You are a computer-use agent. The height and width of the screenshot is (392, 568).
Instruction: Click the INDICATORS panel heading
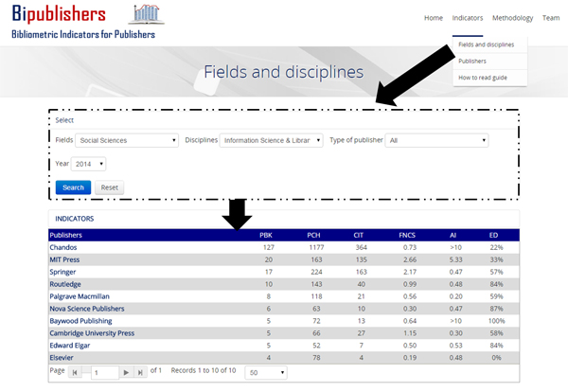point(74,219)
